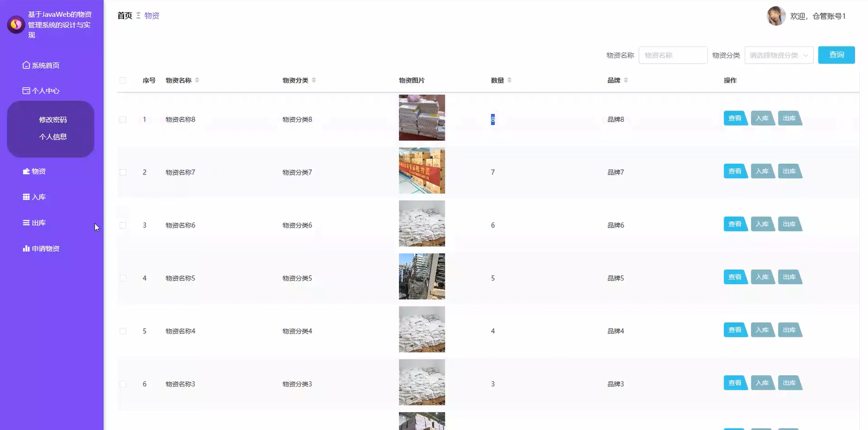Click 入库 for 物资名称5
Viewport: 868px width, 430px height.
[762, 277]
